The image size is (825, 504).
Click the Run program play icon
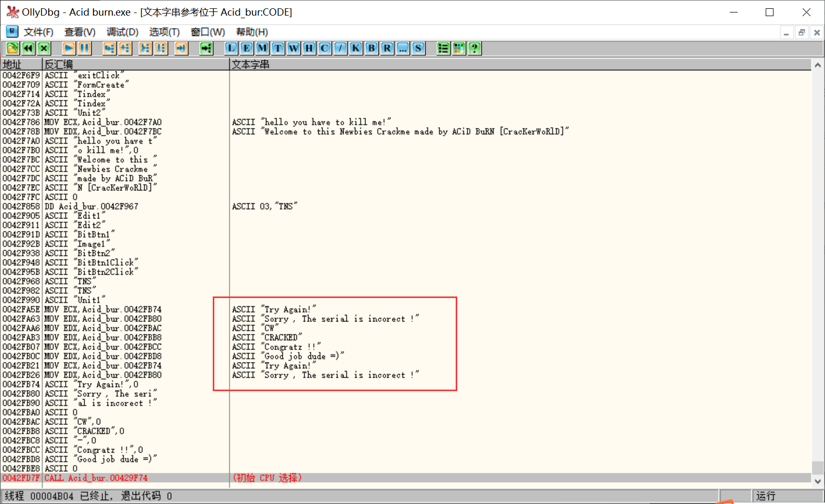point(69,48)
